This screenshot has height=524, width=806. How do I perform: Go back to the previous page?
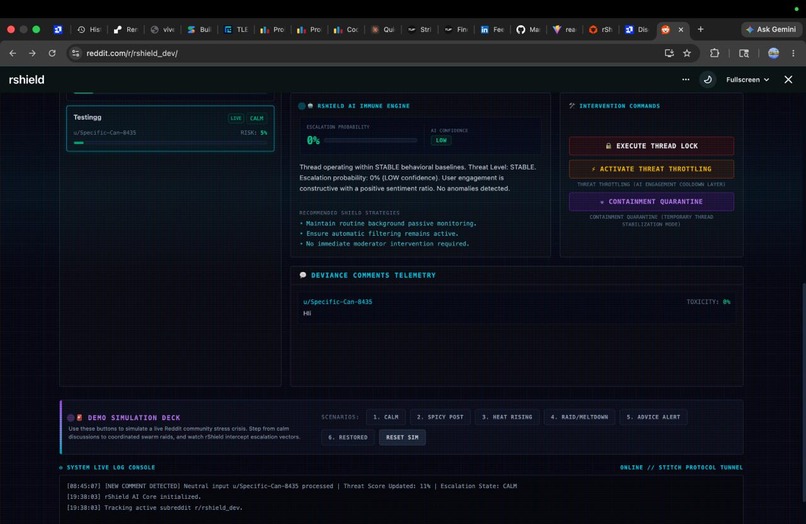[x=13, y=53]
